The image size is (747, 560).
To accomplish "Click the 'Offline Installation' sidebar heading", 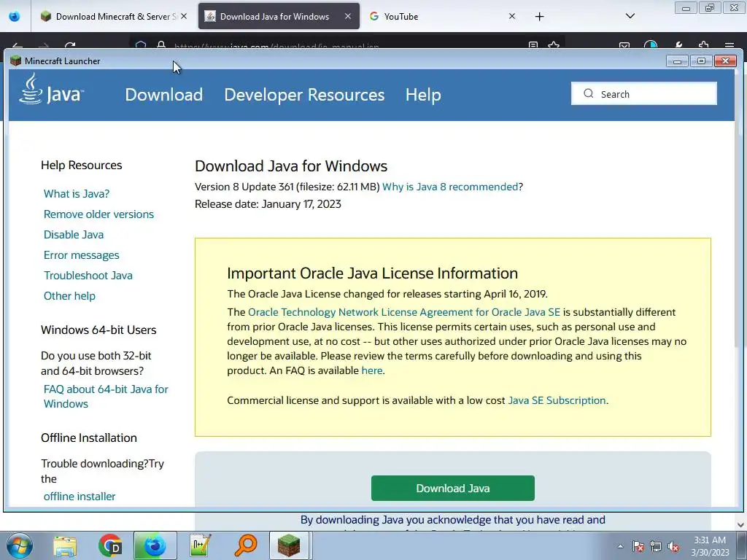I will (89, 437).
